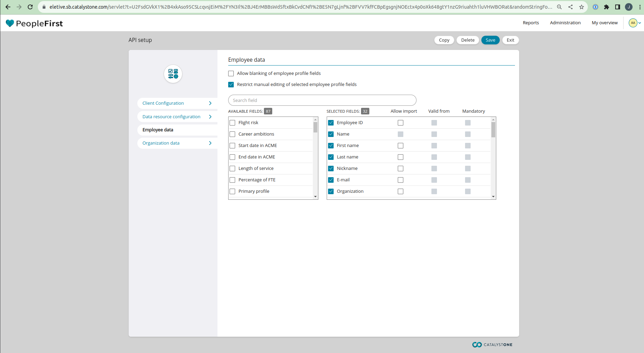Screen dimensions: 644x353
Task: Uncheck the Last name selected field
Action: (331, 157)
